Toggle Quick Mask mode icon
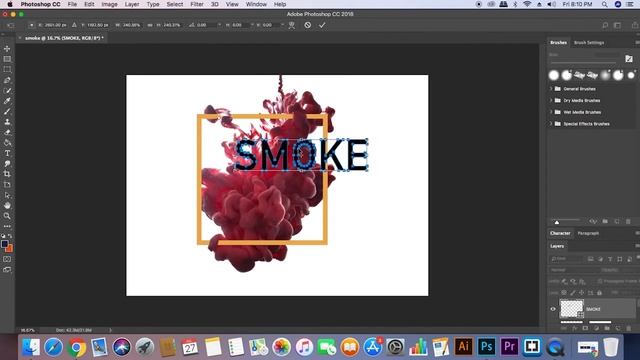Screen dimensions: 640x360 (7, 259)
